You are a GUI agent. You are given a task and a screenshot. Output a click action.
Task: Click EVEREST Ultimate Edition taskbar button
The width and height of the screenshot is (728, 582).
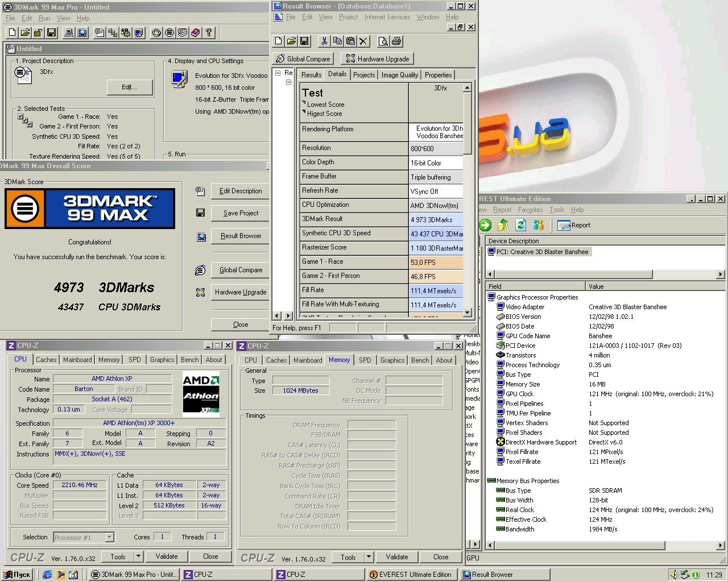411,575
